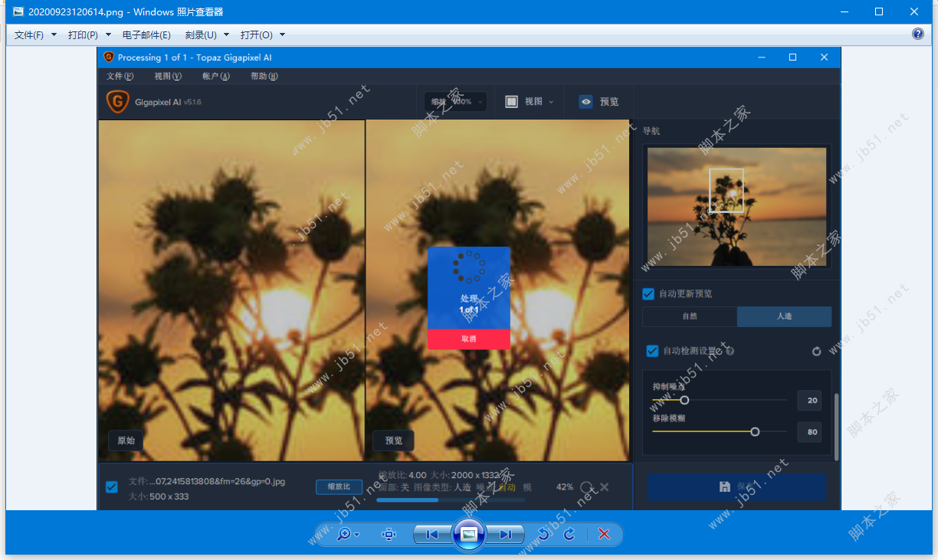Click the split-view layout icon
The image size is (938, 560).
click(512, 101)
